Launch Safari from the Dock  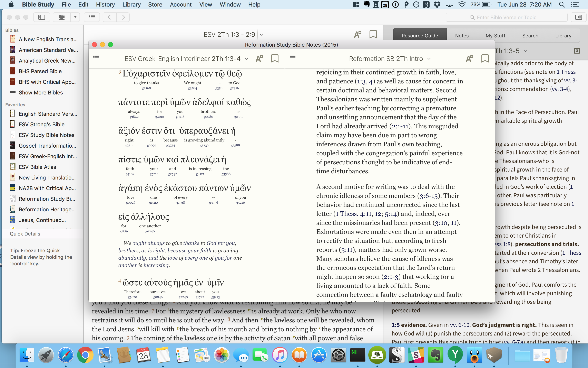coord(65,355)
